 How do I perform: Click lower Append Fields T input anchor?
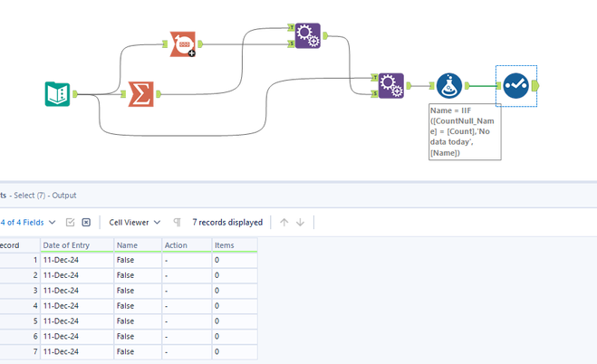tap(375, 78)
